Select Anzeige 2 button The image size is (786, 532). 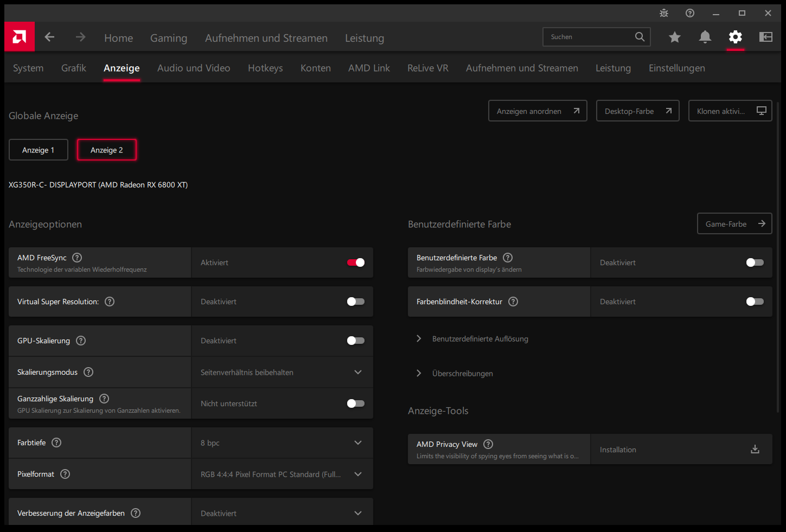[107, 150]
